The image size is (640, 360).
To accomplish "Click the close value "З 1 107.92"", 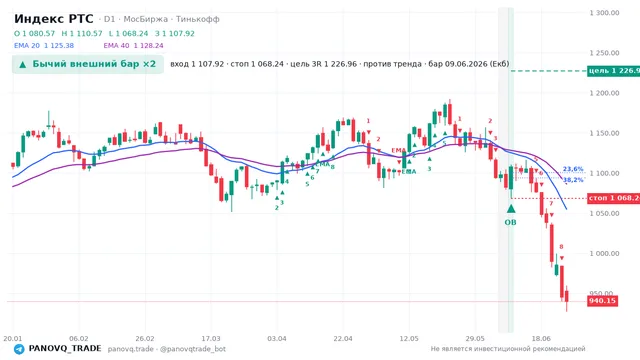I will click(x=175, y=33).
